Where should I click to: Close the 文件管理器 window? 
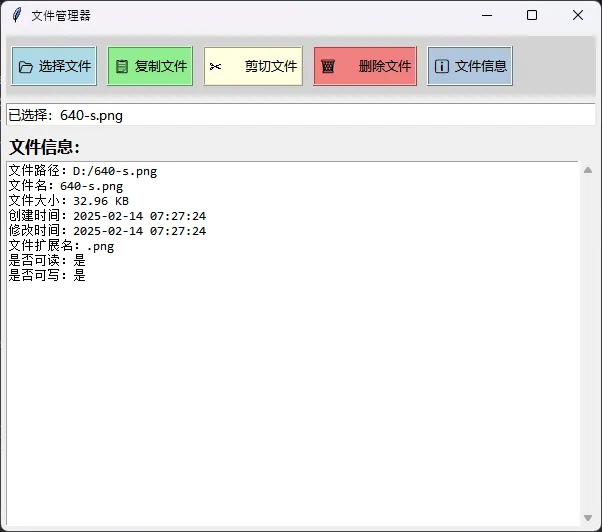(578, 15)
